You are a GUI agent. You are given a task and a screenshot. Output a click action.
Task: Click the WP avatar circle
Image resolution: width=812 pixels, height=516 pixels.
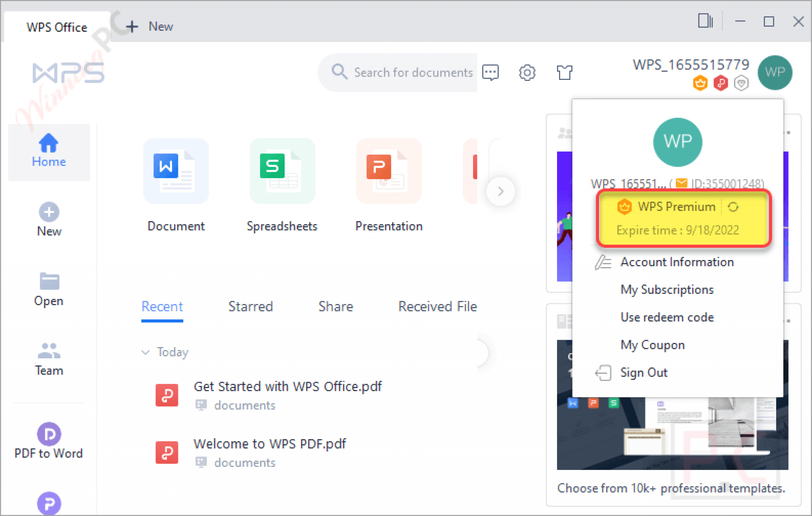point(774,73)
